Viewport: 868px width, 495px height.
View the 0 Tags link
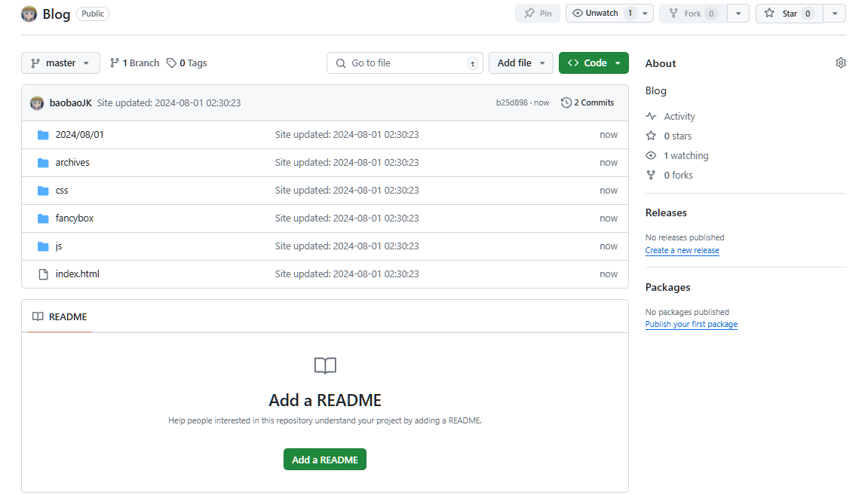click(186, 63)
